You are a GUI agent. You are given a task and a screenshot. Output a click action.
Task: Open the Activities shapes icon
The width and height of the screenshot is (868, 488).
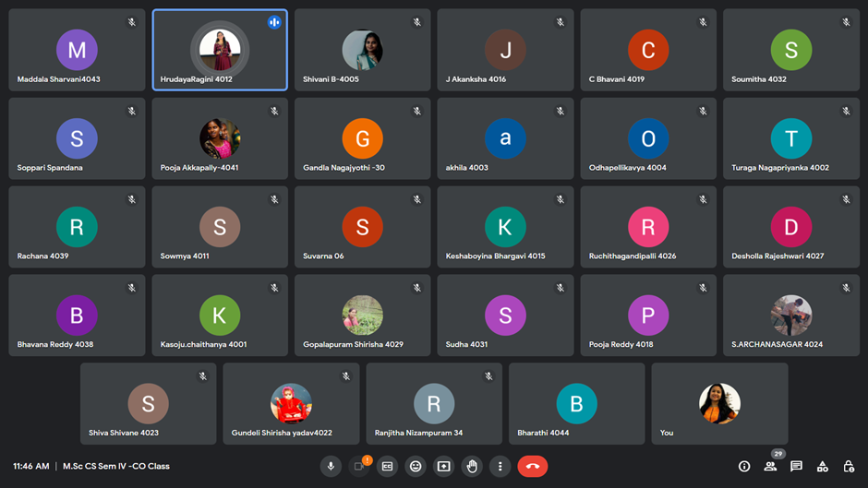pos(823,467)
